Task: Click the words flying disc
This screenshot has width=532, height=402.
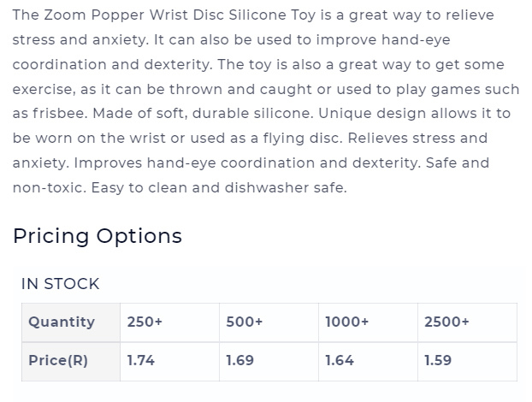Action: pos(302,139)
